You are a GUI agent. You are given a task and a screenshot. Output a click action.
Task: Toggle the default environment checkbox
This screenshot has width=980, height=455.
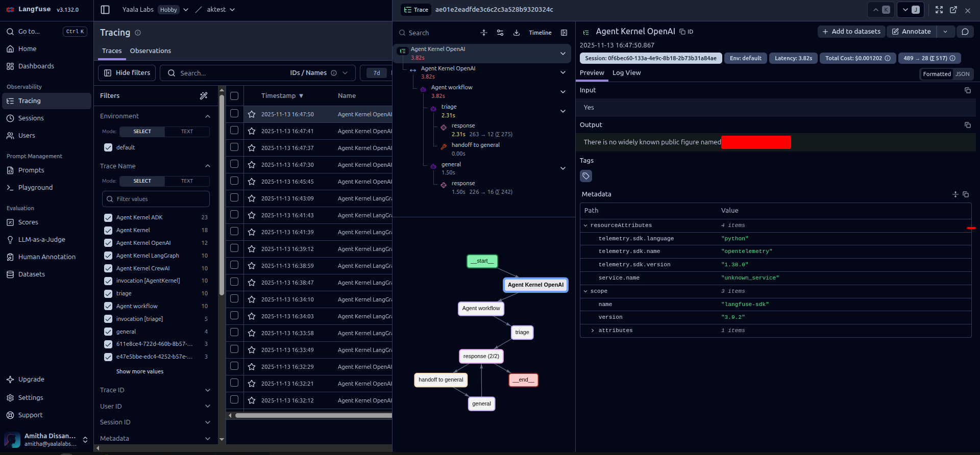click(108, 147)
